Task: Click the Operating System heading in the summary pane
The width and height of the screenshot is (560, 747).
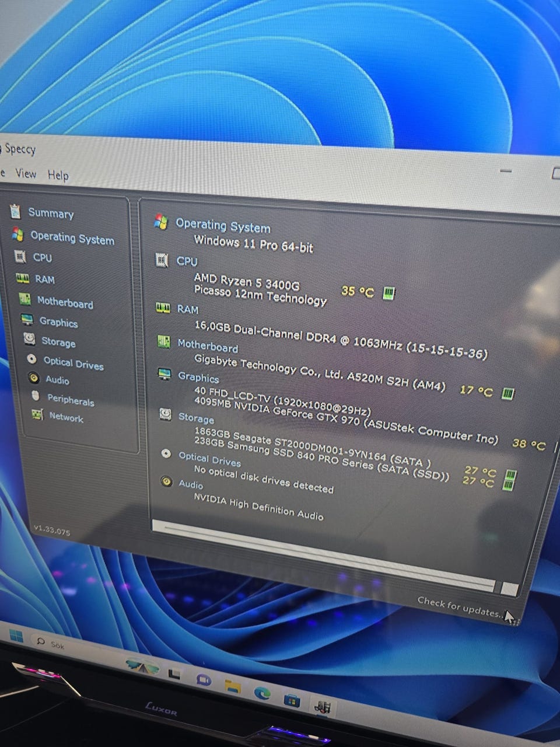Action: coord(223,226)
